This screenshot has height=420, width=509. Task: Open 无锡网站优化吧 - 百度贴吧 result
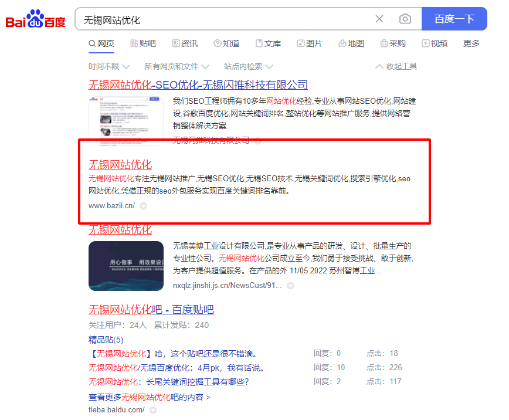pos(151,310)
